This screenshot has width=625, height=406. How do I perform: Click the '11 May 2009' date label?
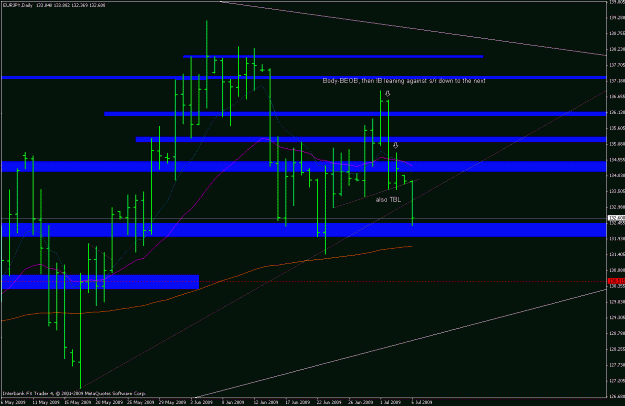click(x=45, y=402)
